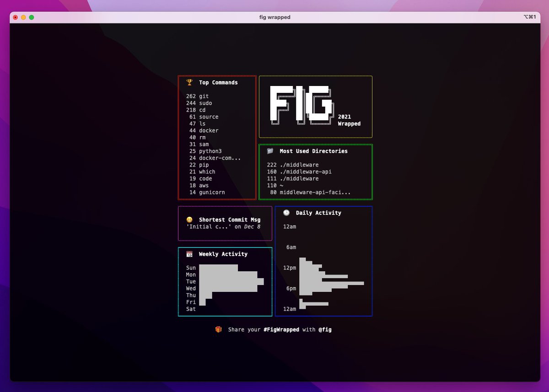Viewport: 549px width, 392px height.
Task: Select the '262 git' row
Action: [x=198, y=96]
